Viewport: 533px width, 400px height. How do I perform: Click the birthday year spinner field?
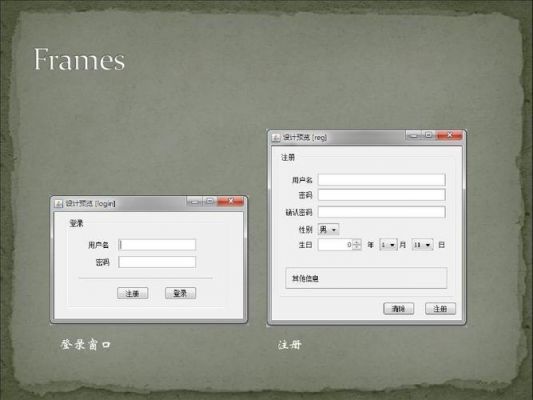coord(336,245)
